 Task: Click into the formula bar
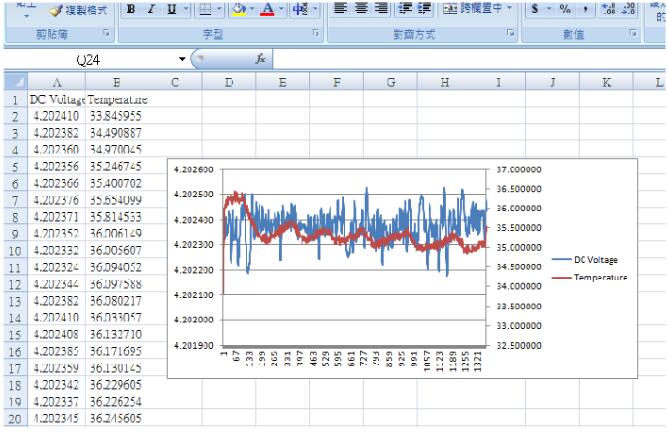tap(469, 60)
